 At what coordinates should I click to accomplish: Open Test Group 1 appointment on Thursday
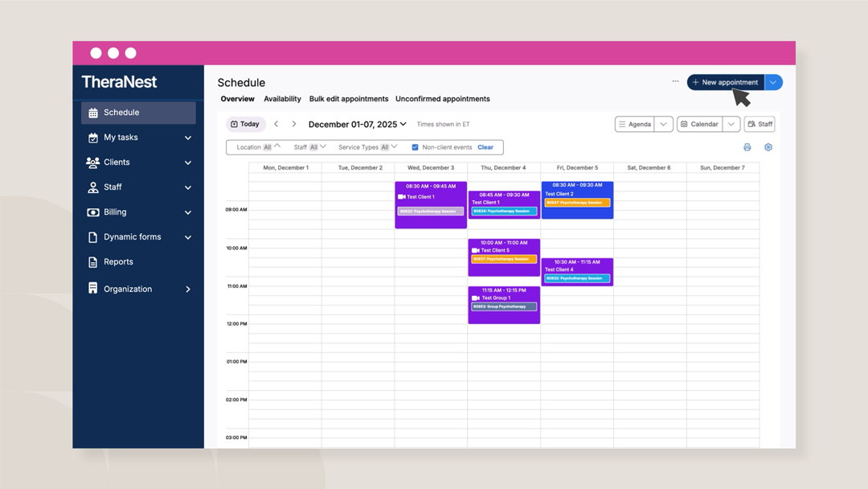click(504, 304)
